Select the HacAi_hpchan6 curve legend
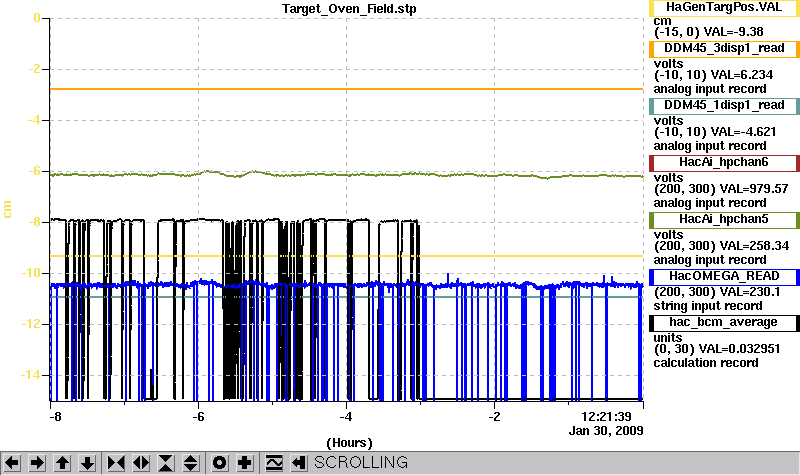The image size is (800, 475). 724,163
